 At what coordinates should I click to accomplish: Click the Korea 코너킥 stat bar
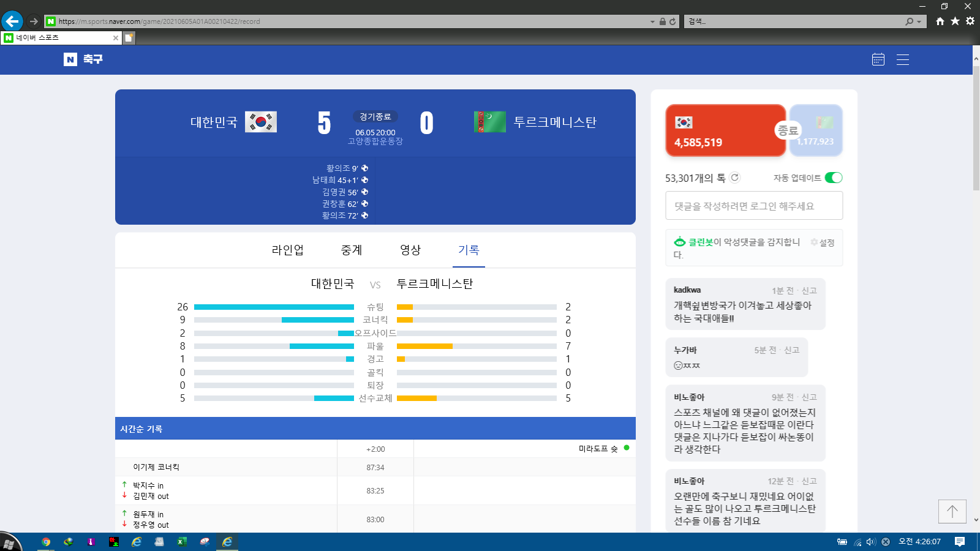[274, 320]
